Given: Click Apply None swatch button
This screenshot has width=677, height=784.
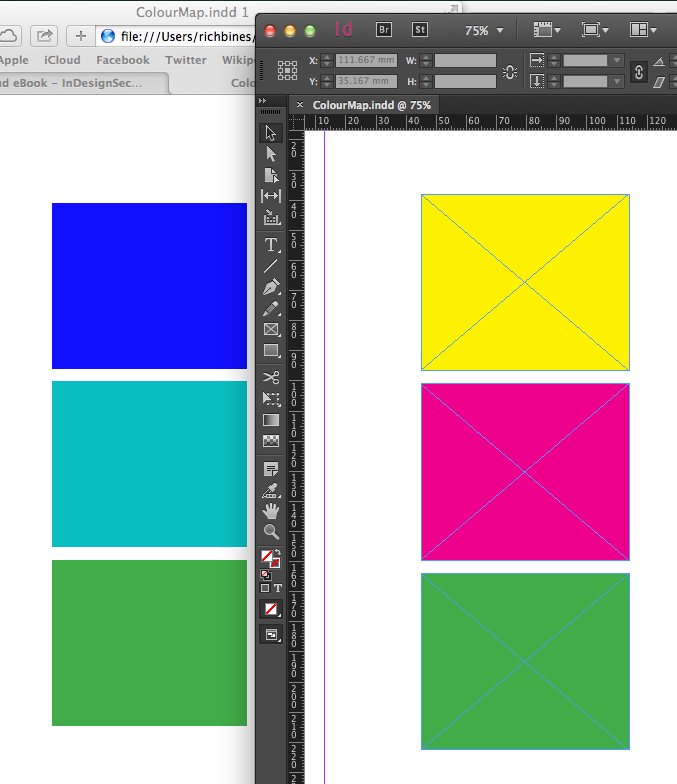Looking at the screenshot, I should (x=270, y=609).
